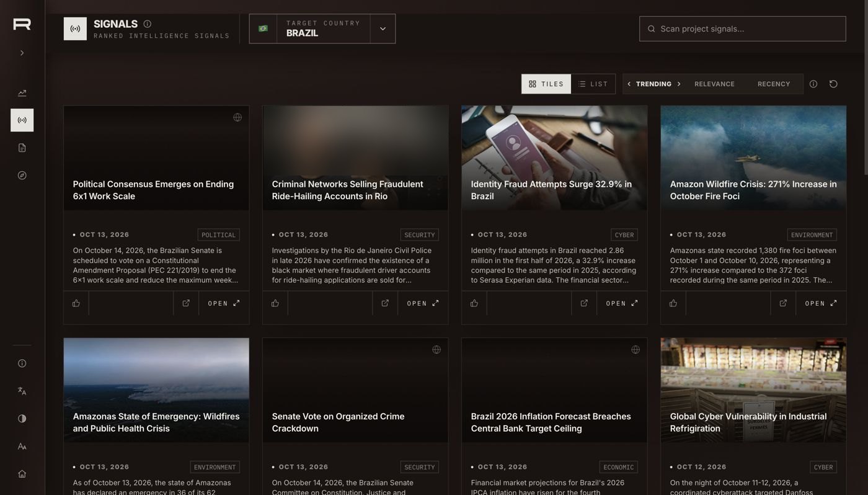Like the Identity Fraud Attempts signal
868x495 pixels.
pyautogui.click(x=474, y=303)
